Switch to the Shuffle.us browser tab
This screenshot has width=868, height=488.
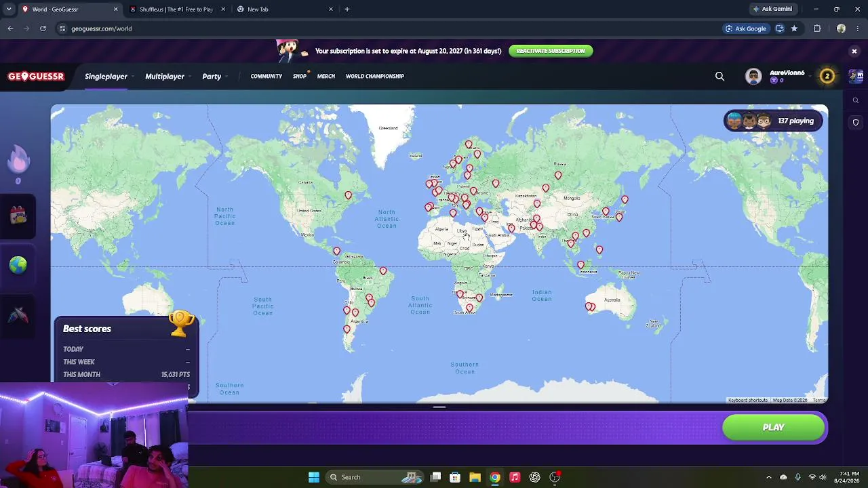click(176, 9)
